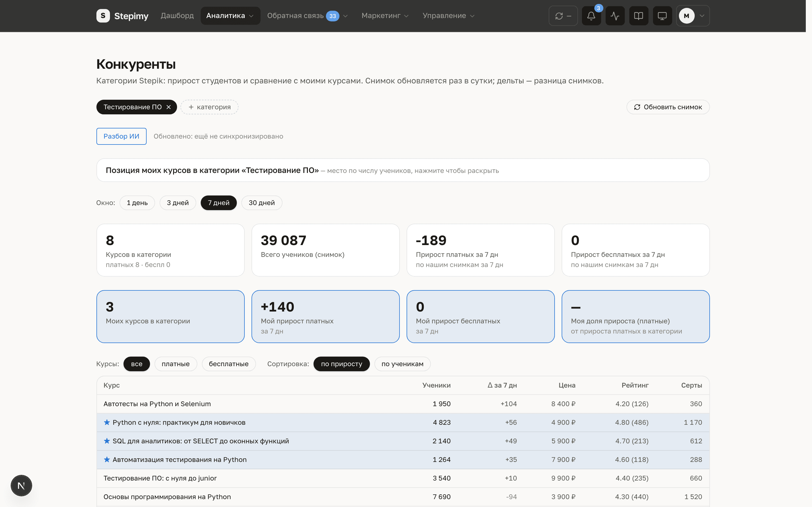Click the M user avatar
Viewport: 812px width, 507px height.
[687, 16]
